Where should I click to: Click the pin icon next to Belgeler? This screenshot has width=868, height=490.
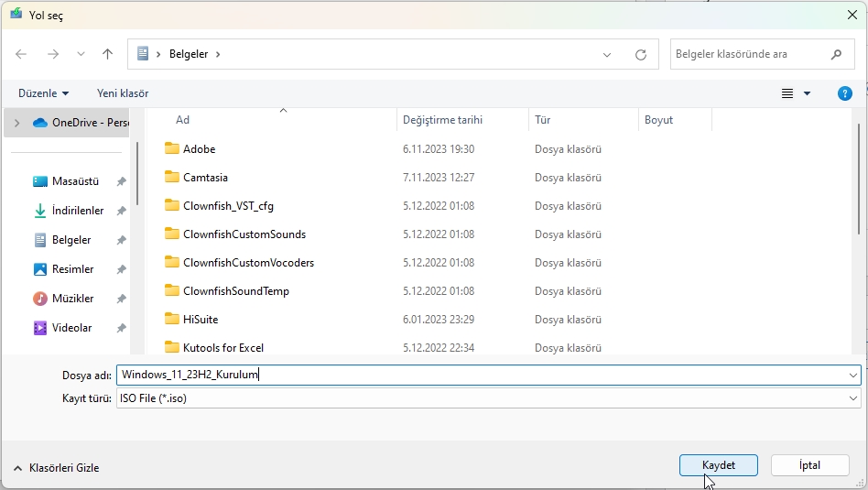coord(121,240)
